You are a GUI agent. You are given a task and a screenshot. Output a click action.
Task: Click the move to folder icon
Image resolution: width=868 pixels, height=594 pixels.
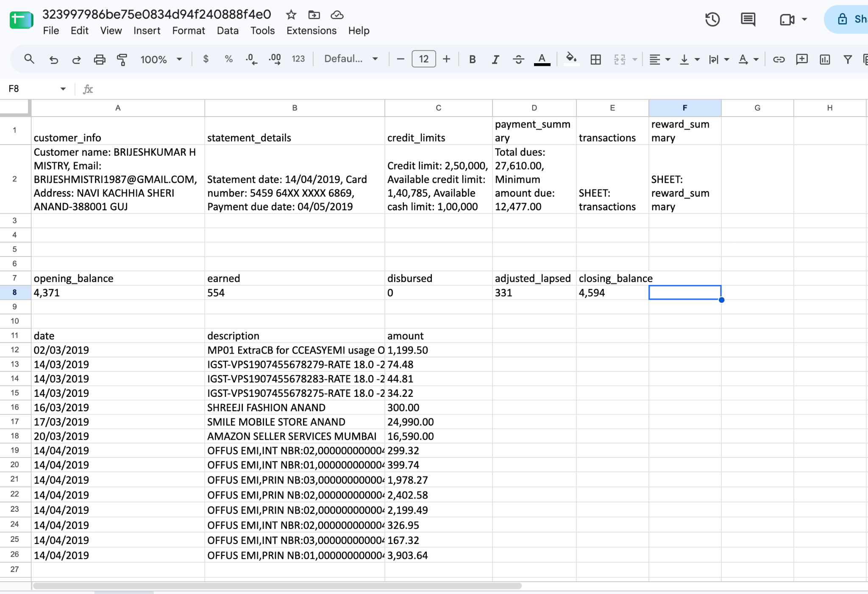[x=314, y=15]
